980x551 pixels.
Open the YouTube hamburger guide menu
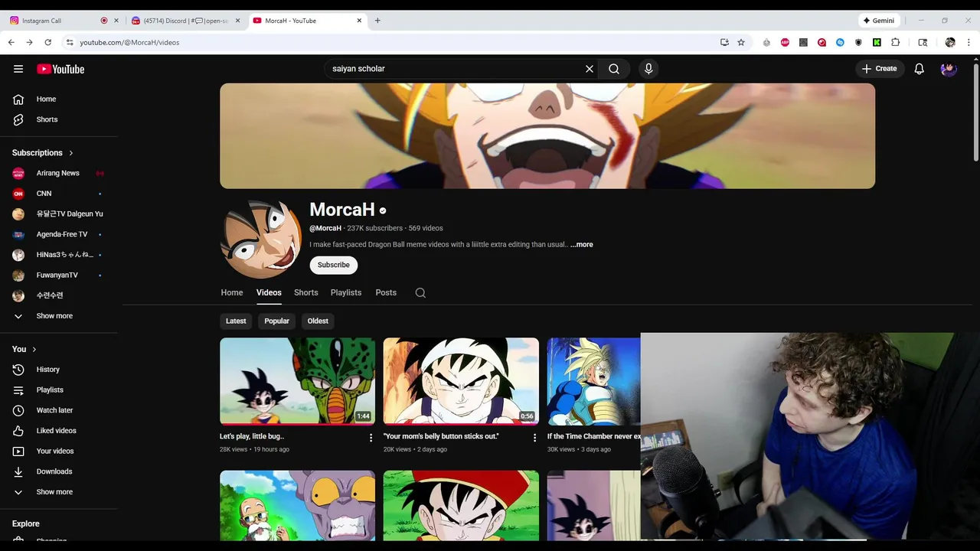18,69
